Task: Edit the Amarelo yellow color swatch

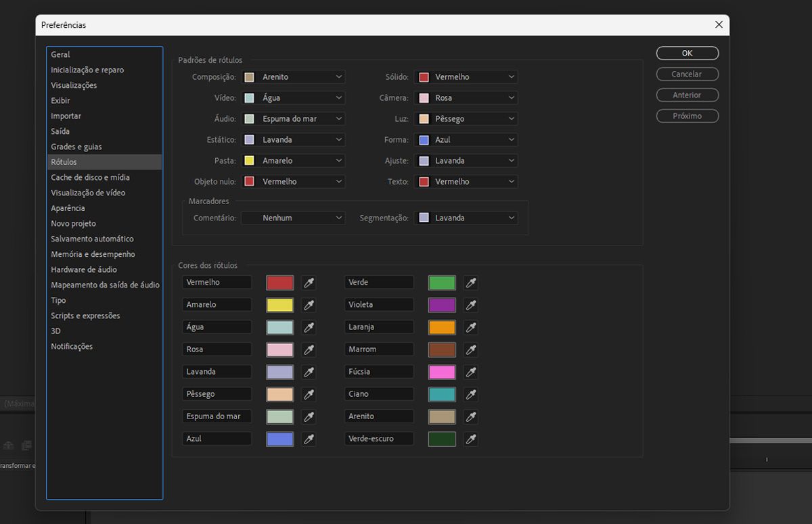Action: 280,305
